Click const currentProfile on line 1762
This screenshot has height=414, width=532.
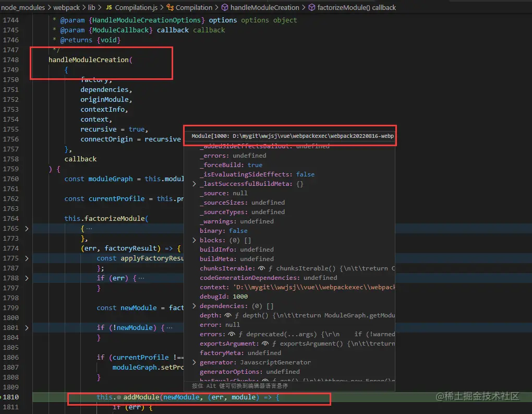coord(104,199)
